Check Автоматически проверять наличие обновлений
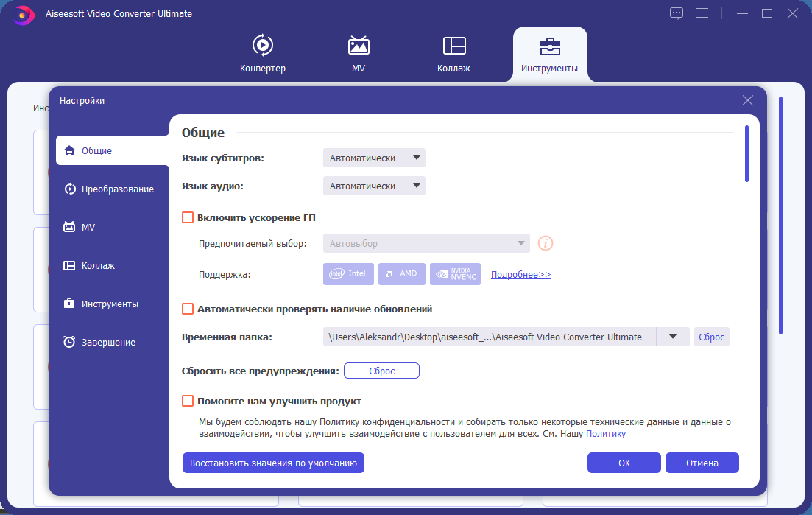The width and height of the screenshot is (812, 515). [188, 309]
